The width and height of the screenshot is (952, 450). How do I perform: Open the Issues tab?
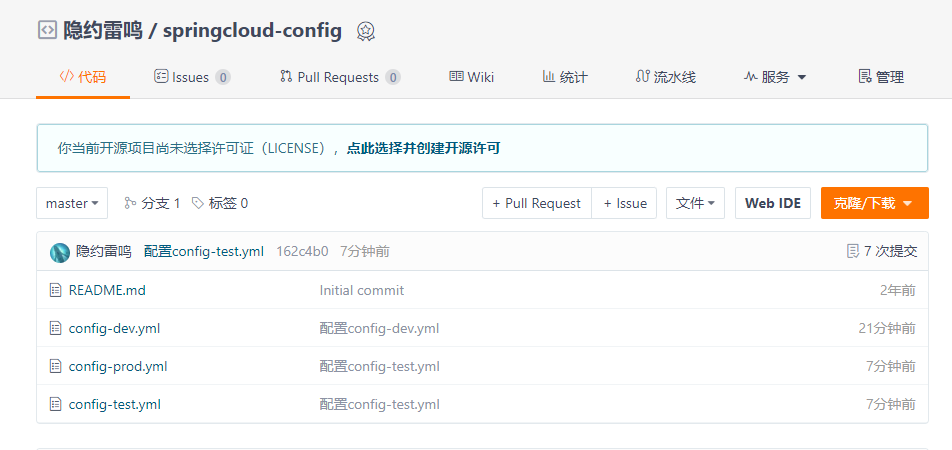point(192,77)
